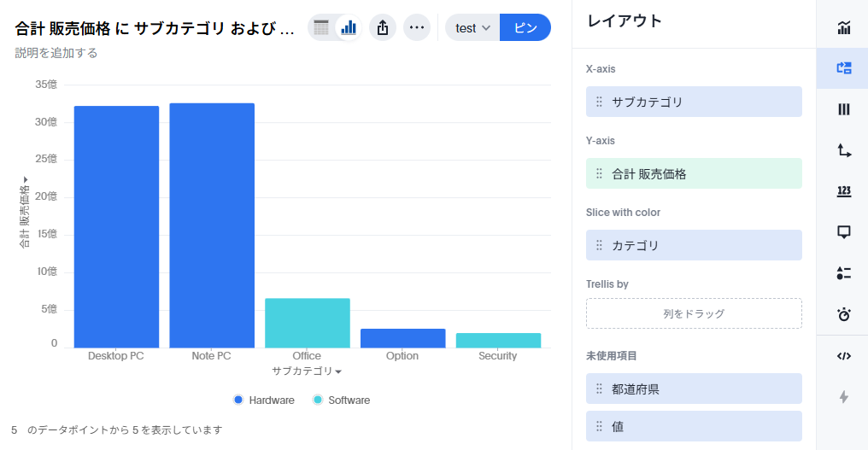
Task: Click the ピン button
Action: click(525, 27)
